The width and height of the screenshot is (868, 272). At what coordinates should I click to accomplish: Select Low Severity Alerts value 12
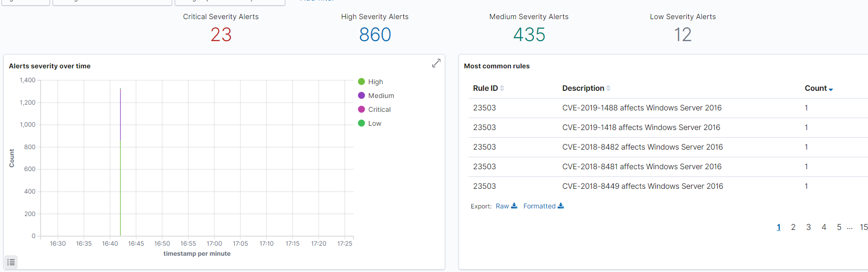pyautogui.click(x=683, y=34)
